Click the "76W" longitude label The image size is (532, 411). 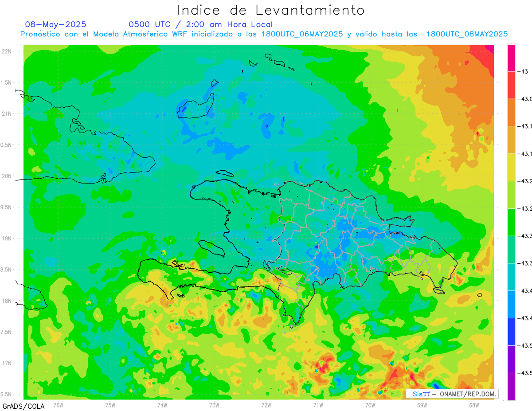click(58, 404)
